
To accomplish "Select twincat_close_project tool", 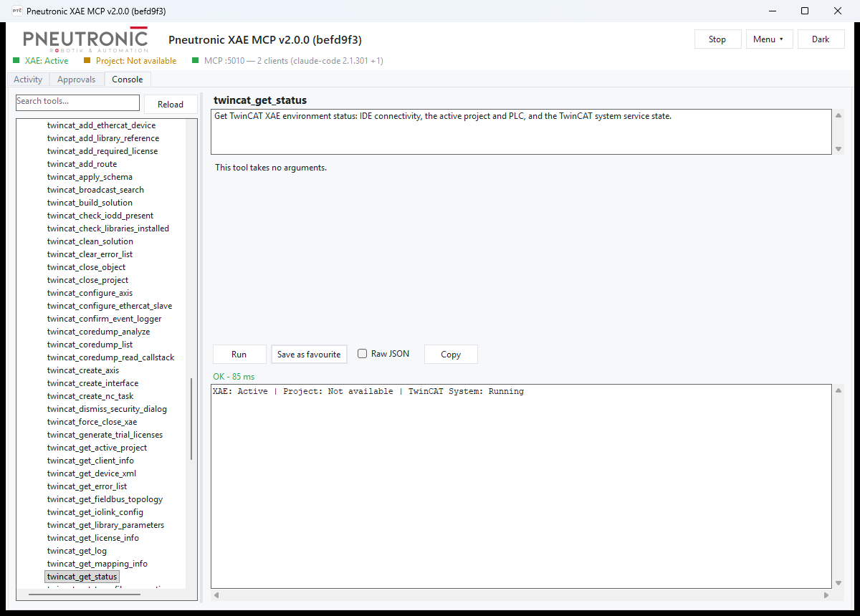I will tap(87, 280).
